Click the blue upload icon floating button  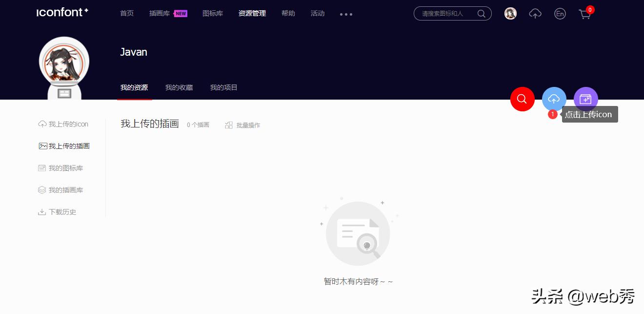point(554,99)
